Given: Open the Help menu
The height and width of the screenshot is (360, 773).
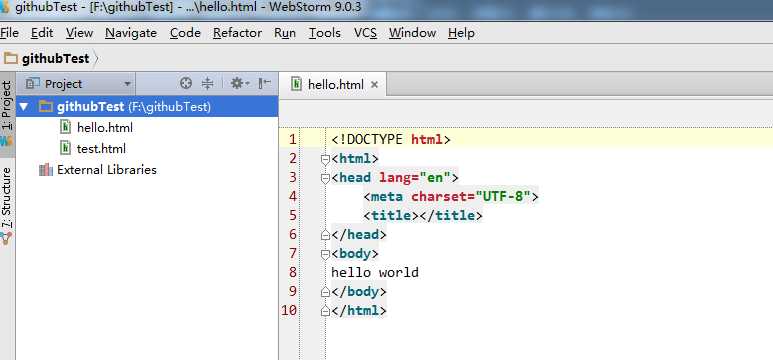Looking at the screenshot, I should click(x=461, y=33).
